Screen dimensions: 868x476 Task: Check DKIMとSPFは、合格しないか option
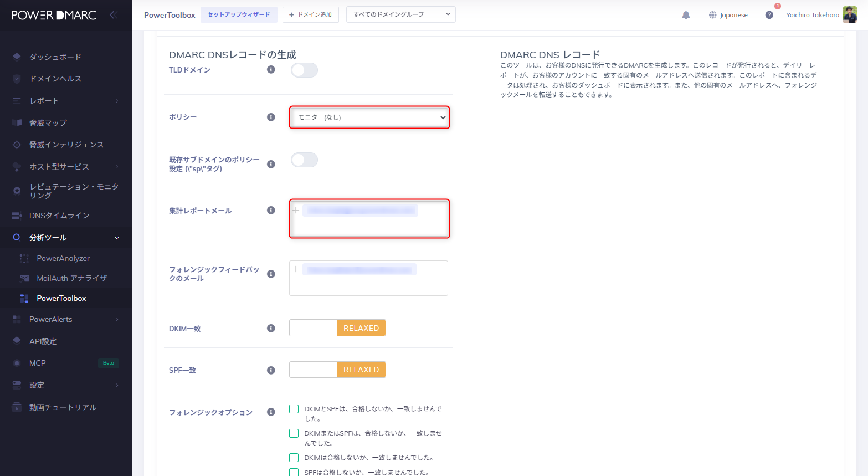coord(294,409)
